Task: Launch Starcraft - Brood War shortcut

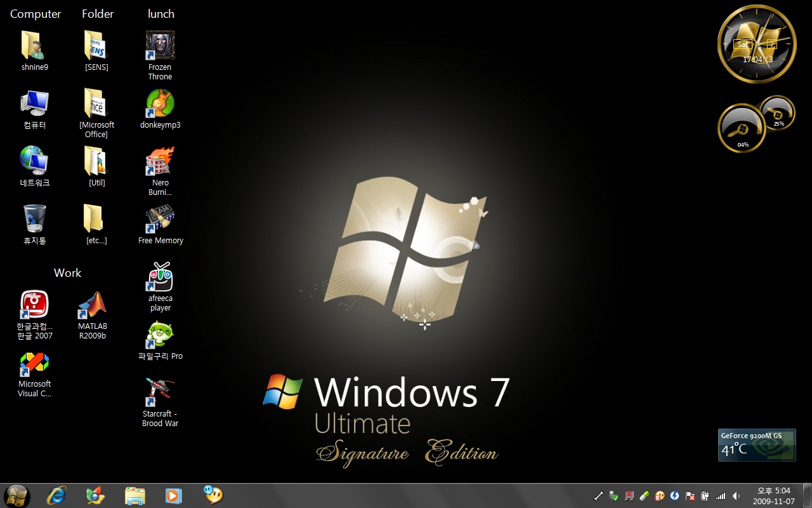Action: coord(160,392)
